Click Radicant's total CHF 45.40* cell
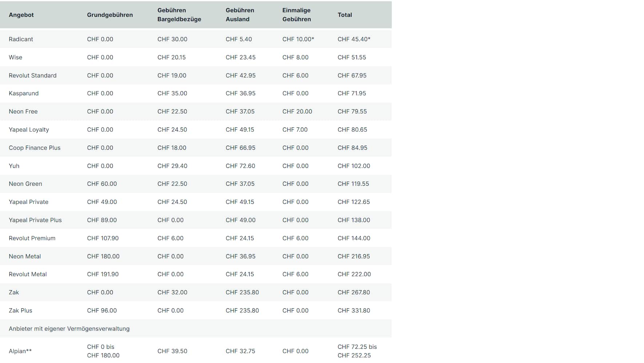 click(x=354, y=39)
